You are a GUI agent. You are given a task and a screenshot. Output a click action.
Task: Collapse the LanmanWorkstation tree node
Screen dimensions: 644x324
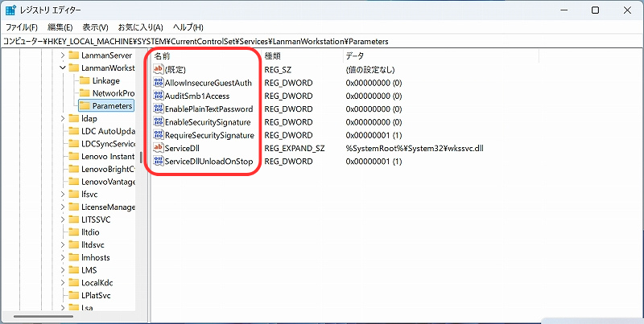[63, 68]
